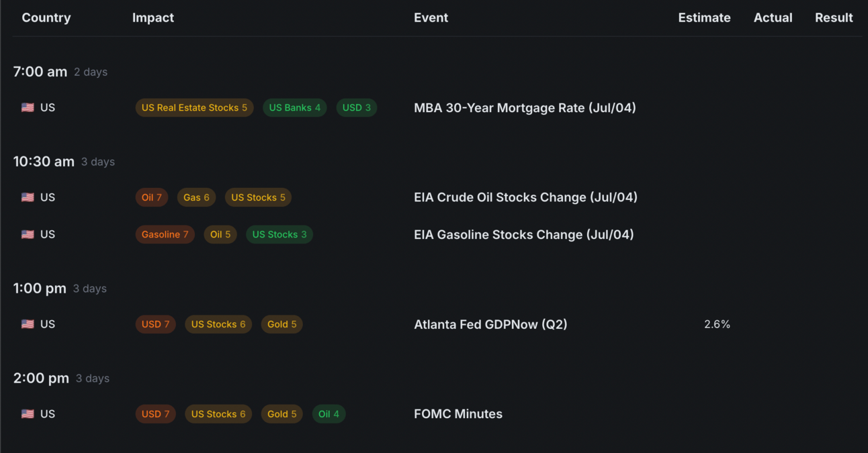Click the Gasoline 7 impact tag

165,234
